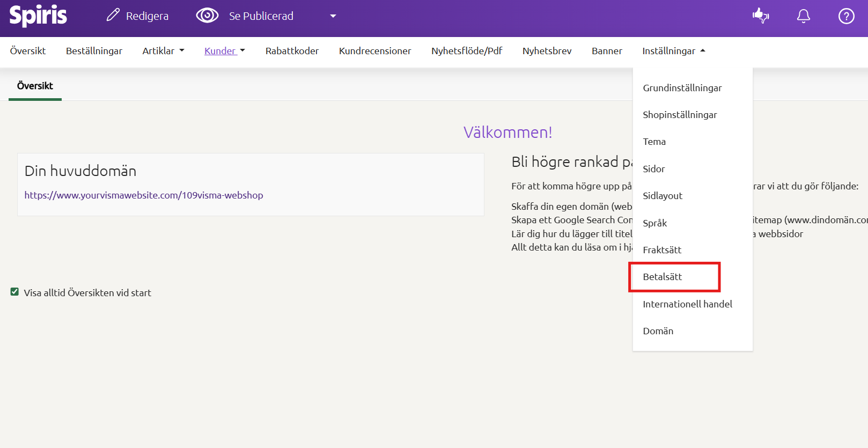Viewport: 868px width, 448px height.
Task: Expand the Artiklar dropdown menu
Action: (163, 51)
